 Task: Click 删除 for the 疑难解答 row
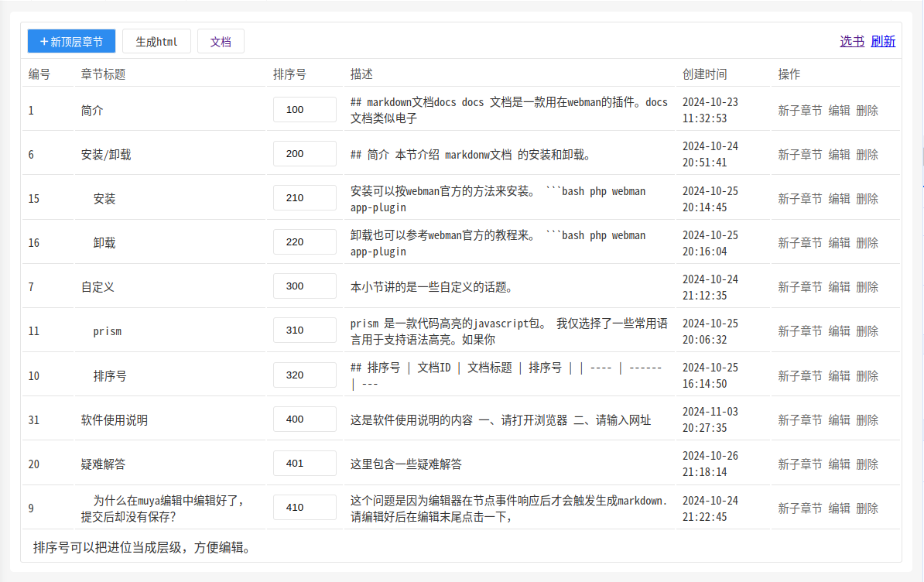point(867,465)
